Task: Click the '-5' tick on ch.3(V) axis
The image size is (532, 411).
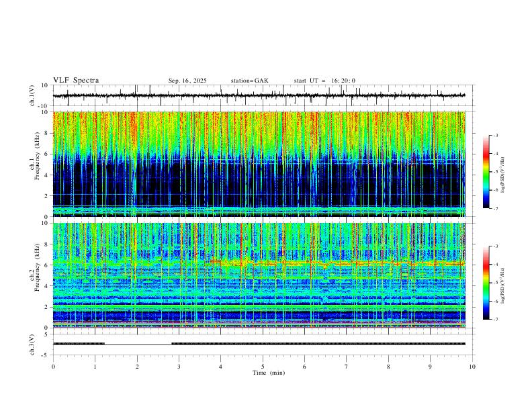Action: tap(46, 355)
